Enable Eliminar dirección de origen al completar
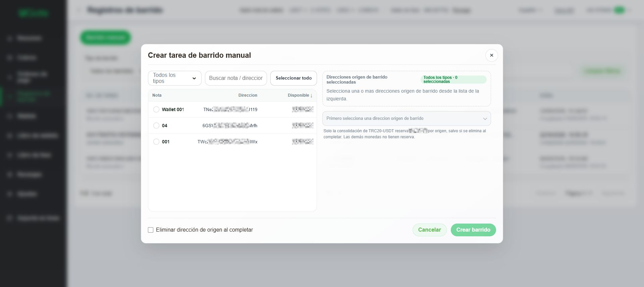This screenshot has height=287, width=644. click(151, 230)
